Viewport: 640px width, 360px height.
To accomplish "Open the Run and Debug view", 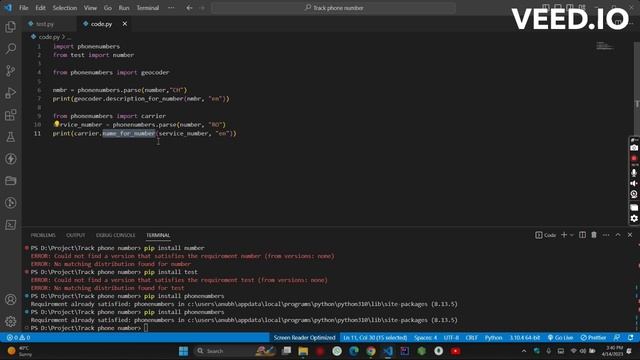I will tap(11, 93).
